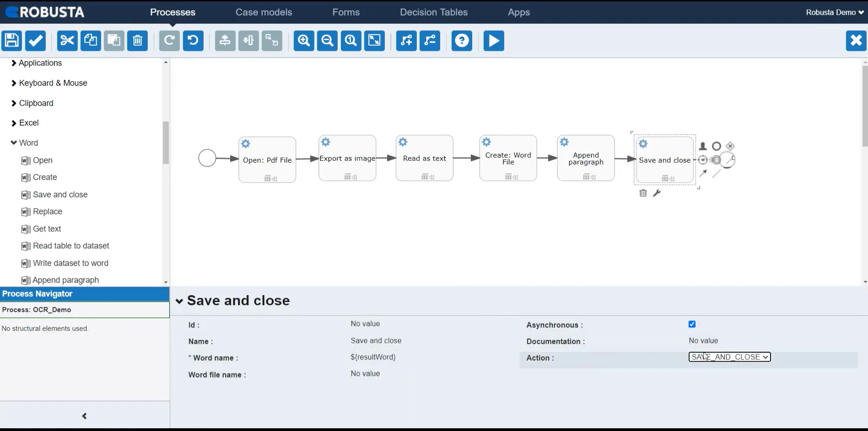Copy the selected element using the toolbar
Viewport: 868px width, 431px height.
coord(91,41)
